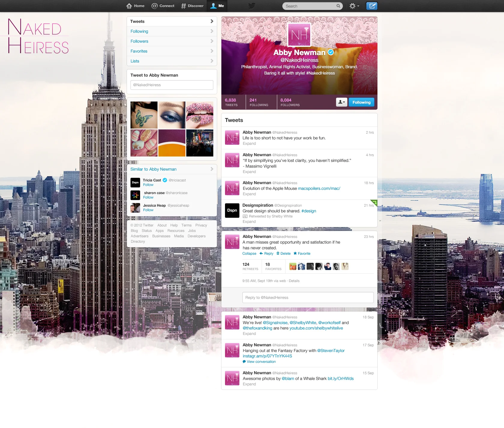Delete the 'A man misses' tweet
The image size is (504, 428).
283,253
